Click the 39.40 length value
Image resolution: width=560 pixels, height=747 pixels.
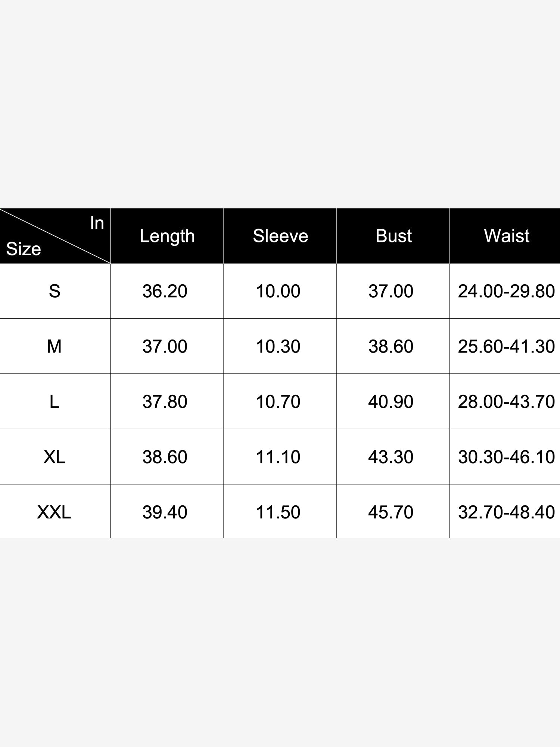click(165, 512)
